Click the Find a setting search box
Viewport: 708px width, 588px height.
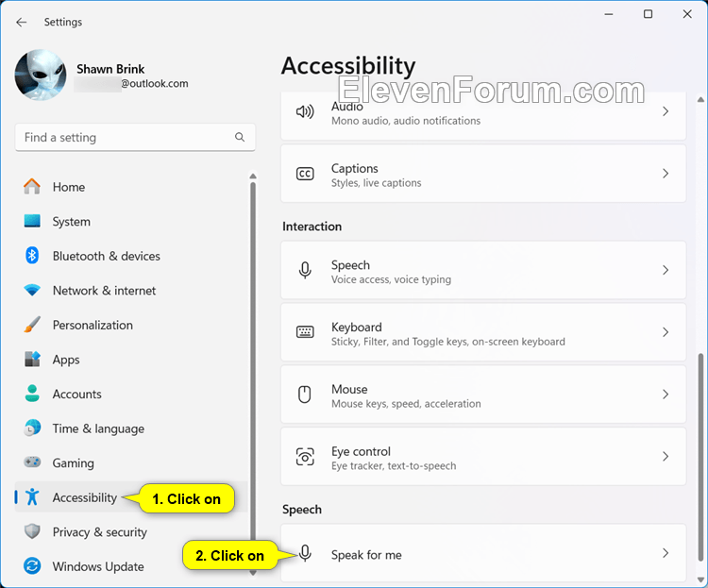(x=135, y=137)
